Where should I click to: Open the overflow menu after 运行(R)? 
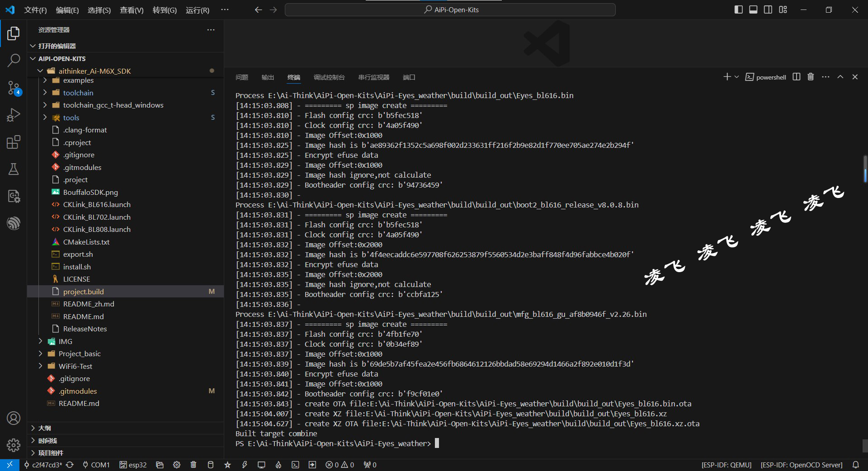pos(225,10)
